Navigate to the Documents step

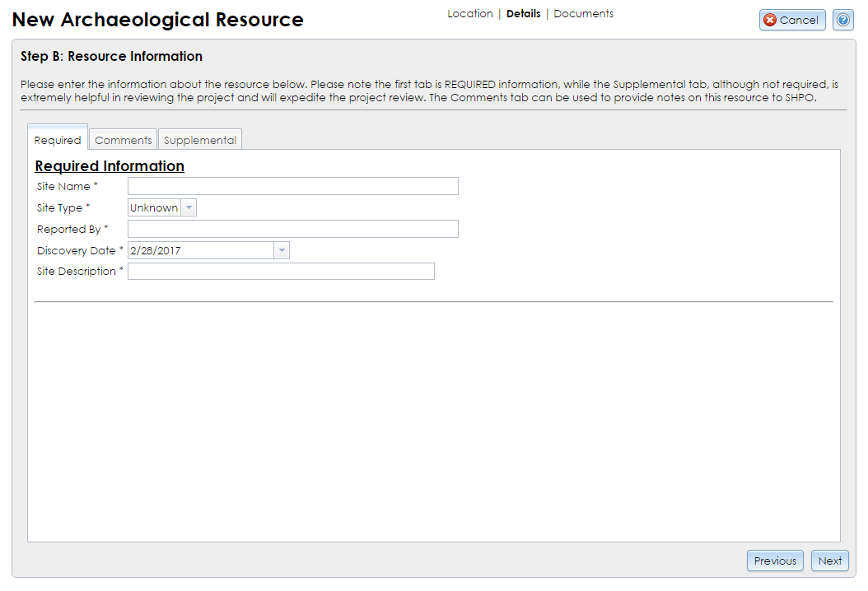click(583, 13)
